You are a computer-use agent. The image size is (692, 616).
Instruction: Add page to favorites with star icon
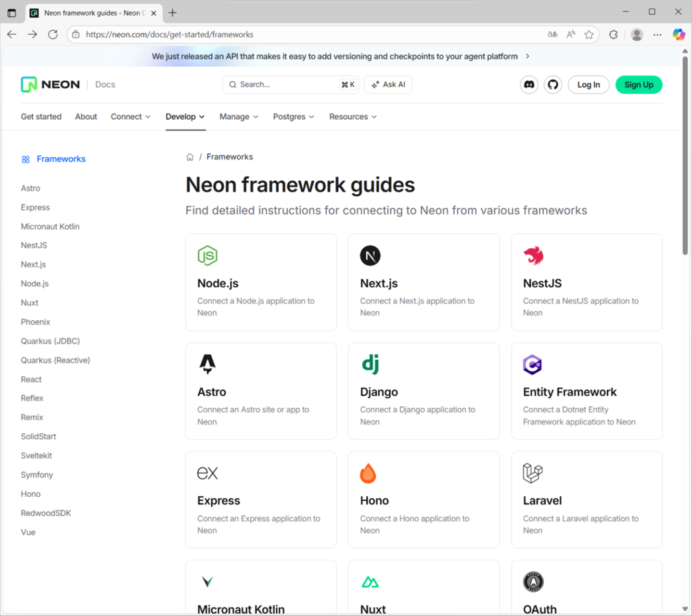tap(589, 35)
